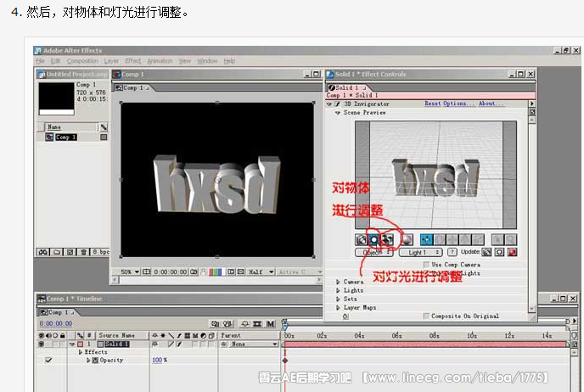Collapse the Scene Preview section
Viewport: 584px width, 392px height.
pyautogui.click(x=338, y=113)
